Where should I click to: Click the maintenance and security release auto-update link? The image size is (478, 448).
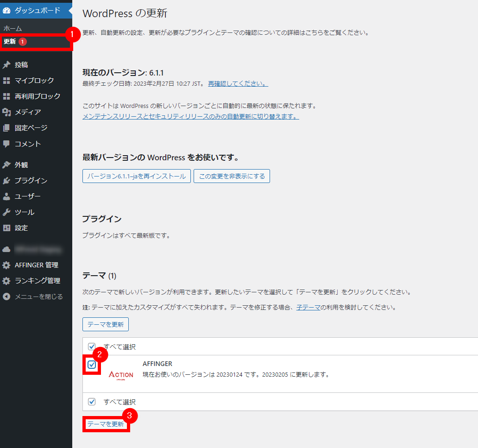191,116
